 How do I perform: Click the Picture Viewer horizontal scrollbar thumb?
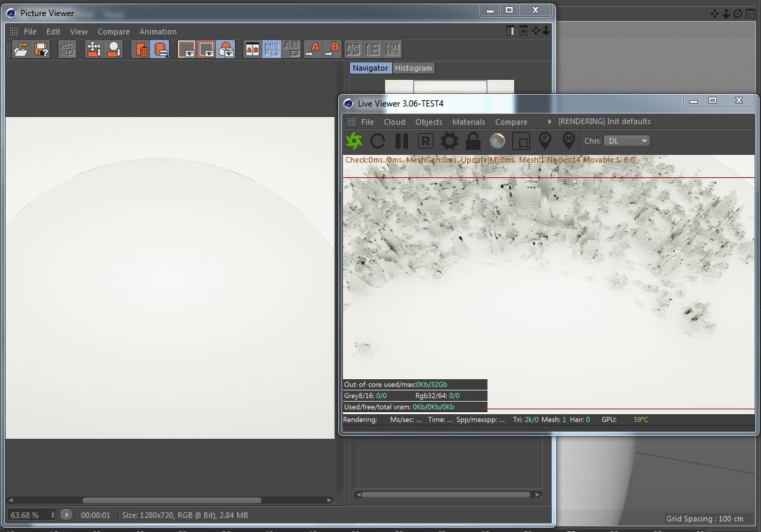click(x=172, y=500)
